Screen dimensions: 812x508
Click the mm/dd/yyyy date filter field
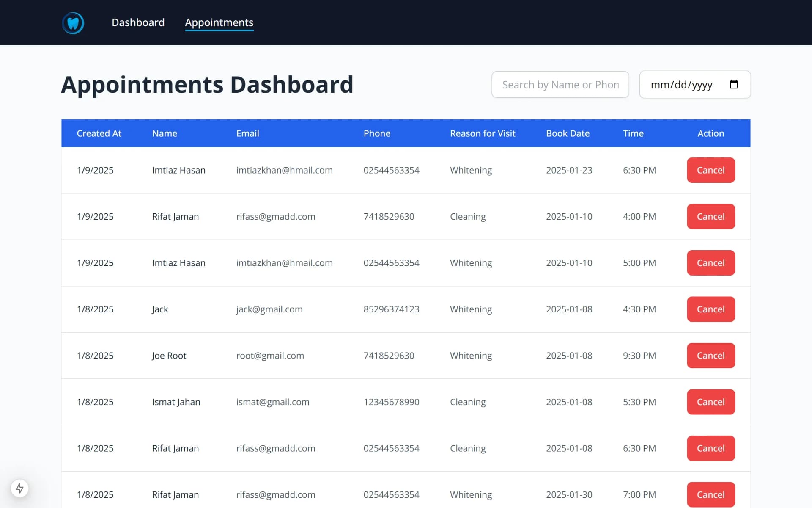695,85
